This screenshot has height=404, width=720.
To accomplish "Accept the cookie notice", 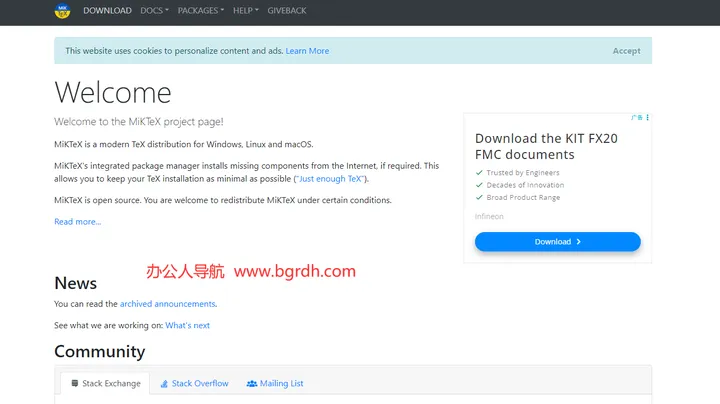I will (x=626, y=51).
